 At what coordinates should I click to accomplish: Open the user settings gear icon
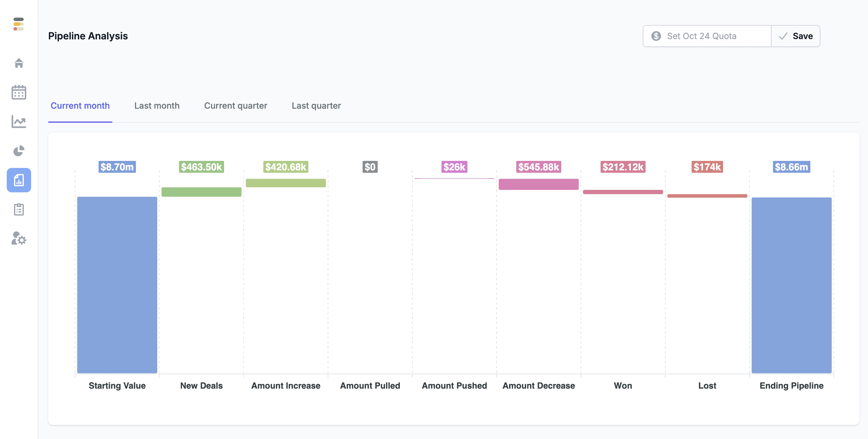(19, 238)
